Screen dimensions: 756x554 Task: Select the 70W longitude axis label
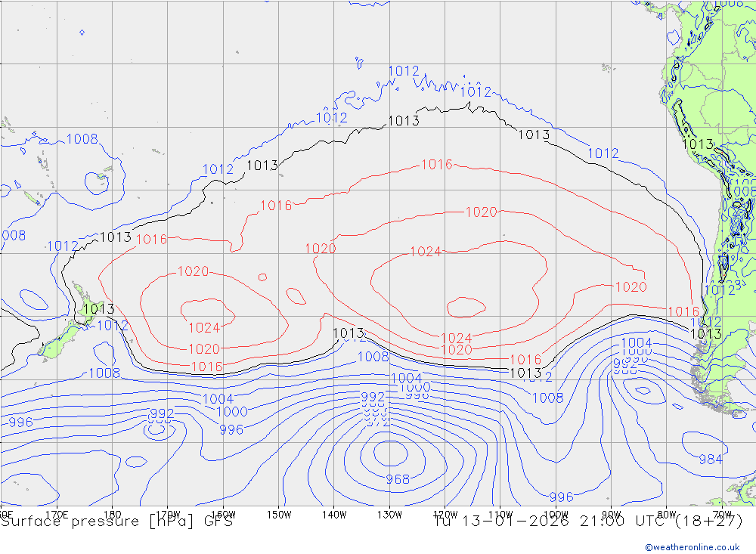point(722,515)
